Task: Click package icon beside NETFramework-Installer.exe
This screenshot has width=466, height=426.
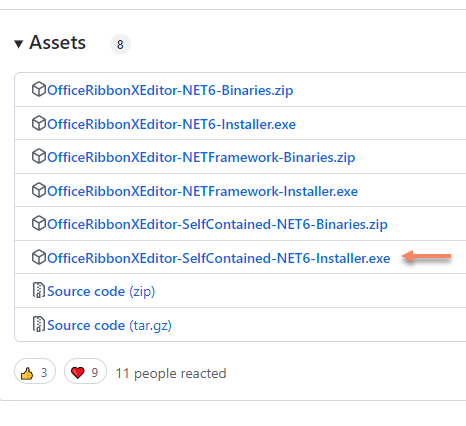Action: pos(39,190)
